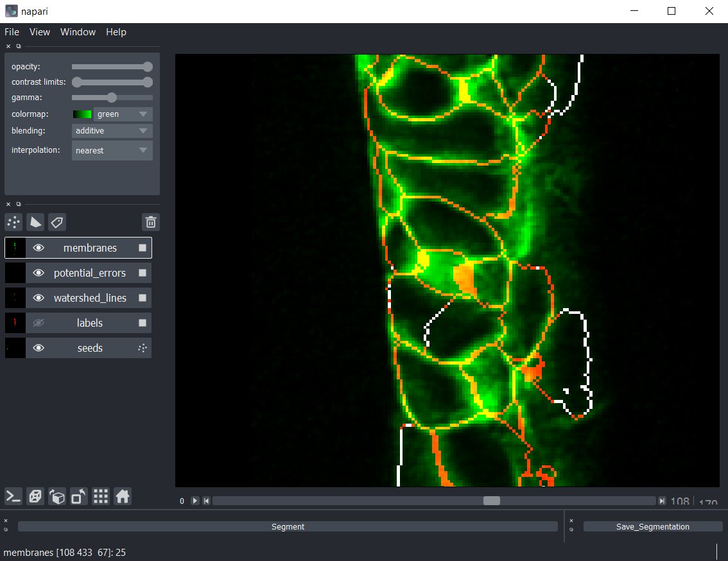Open the interpolation dropdown set to nearest
728x561 pixels.
[x=112, y=150]
